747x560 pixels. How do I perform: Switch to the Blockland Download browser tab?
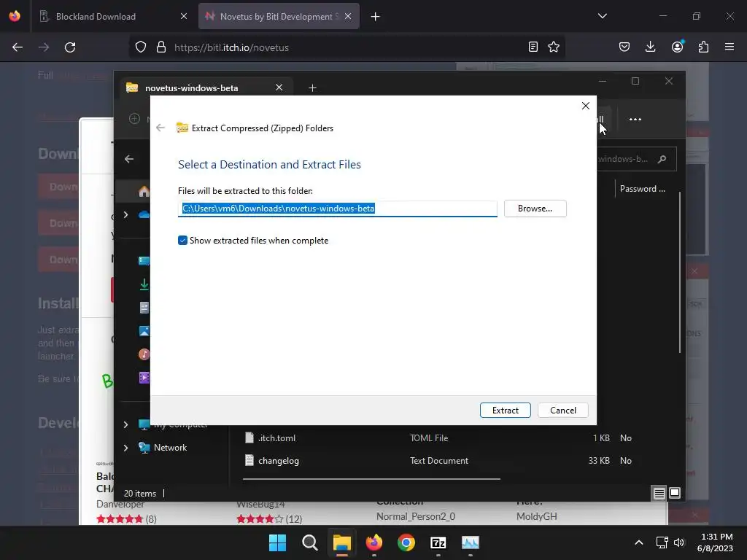click(x=96, y=17)
